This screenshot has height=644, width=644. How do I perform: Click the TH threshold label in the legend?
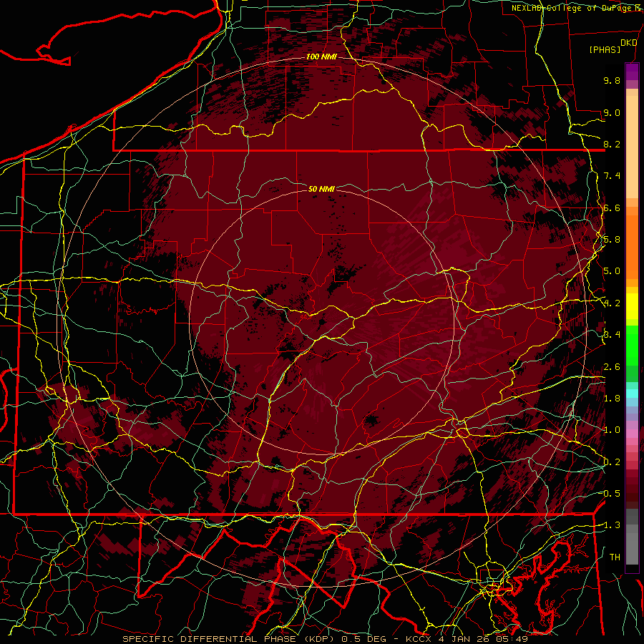click(615, 557)
